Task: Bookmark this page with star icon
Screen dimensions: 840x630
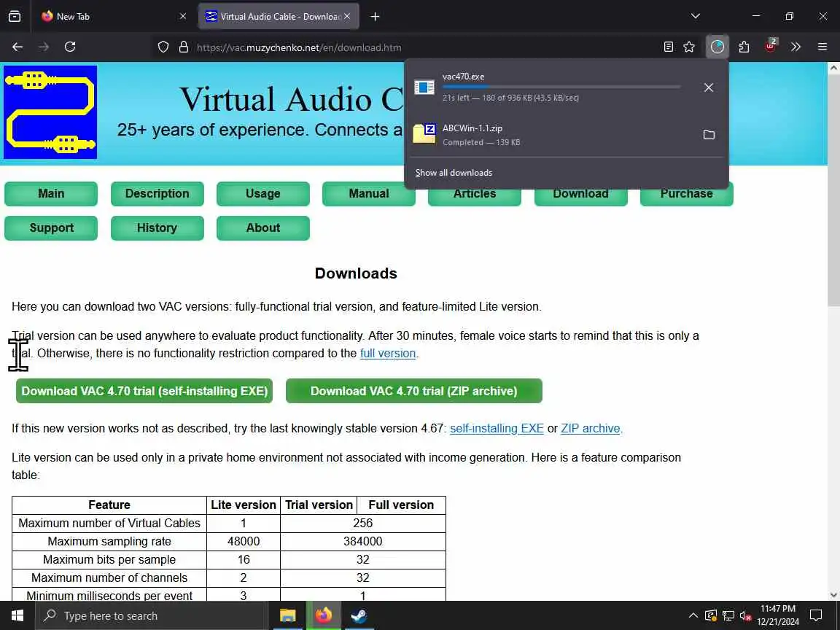Action: (x=690, y=47)
